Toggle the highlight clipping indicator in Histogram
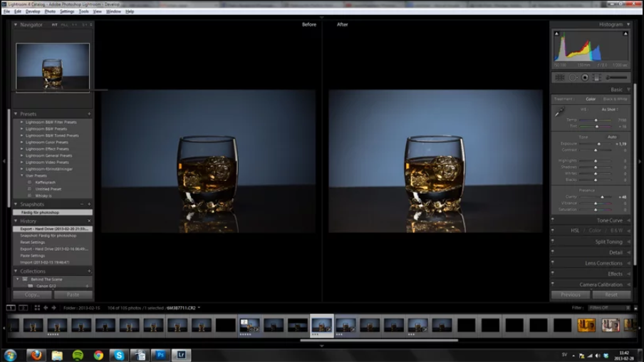 [x=625, y=33]
